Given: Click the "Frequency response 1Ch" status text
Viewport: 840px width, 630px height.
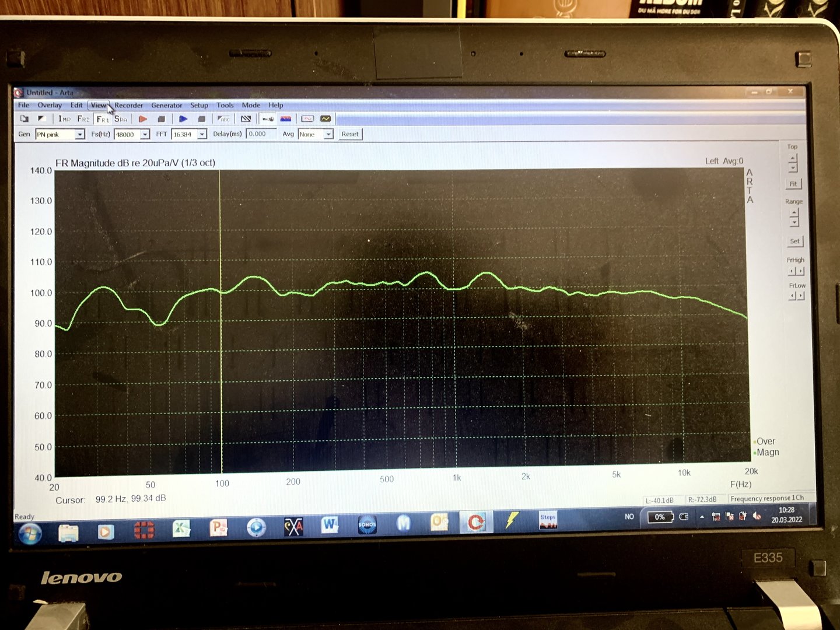Looking at the screenshot, I should point(767,498).
